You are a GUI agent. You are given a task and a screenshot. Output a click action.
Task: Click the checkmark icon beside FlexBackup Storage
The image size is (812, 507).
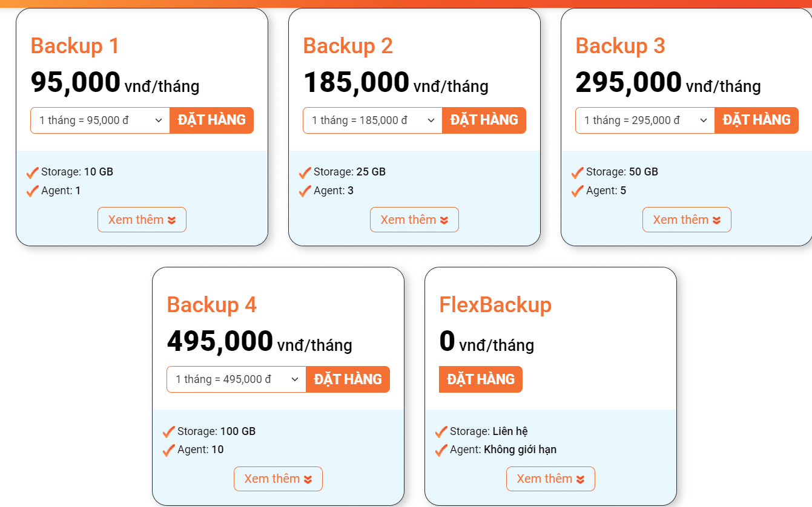441,432
